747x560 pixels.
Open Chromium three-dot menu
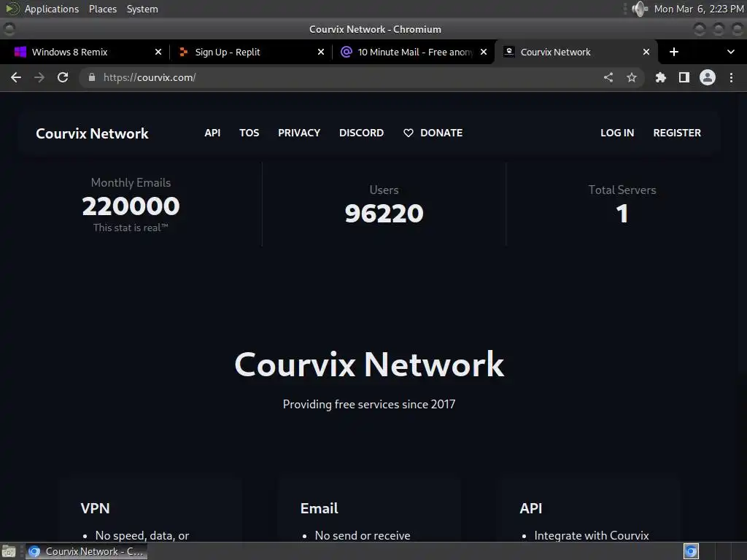point(731,77)
